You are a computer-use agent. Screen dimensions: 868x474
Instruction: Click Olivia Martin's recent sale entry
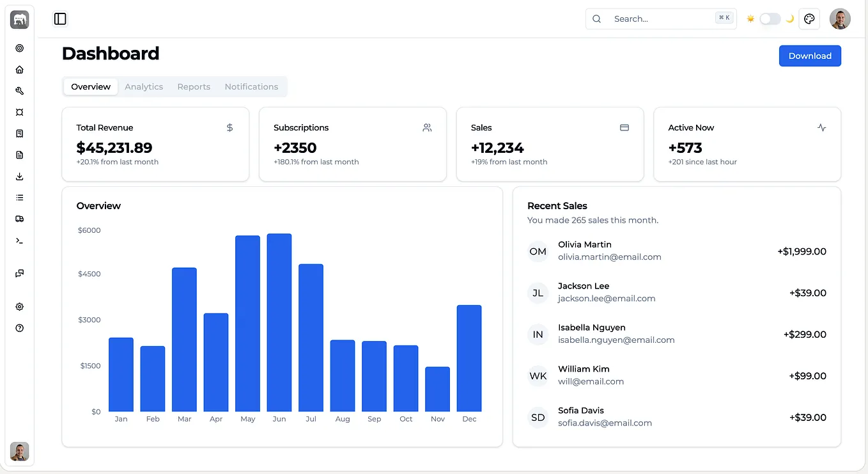point(677,251)
